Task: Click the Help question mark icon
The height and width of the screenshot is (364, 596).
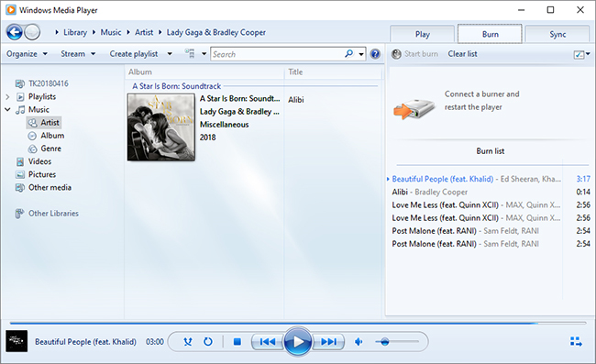Action: [x=375, y=54]
